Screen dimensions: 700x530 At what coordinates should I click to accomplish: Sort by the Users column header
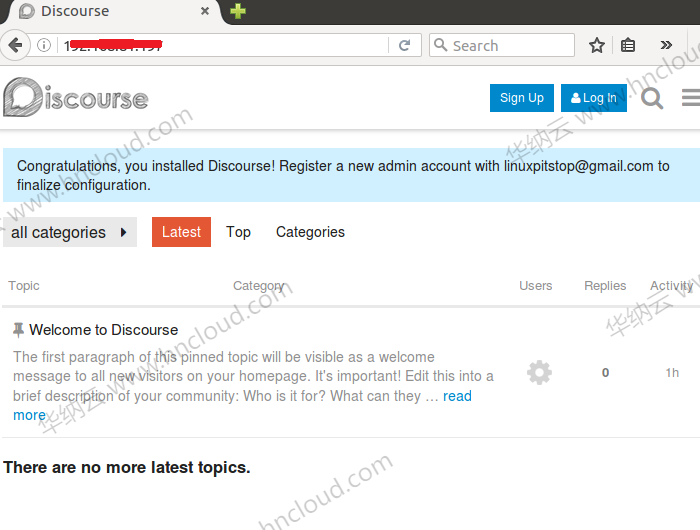536,286
